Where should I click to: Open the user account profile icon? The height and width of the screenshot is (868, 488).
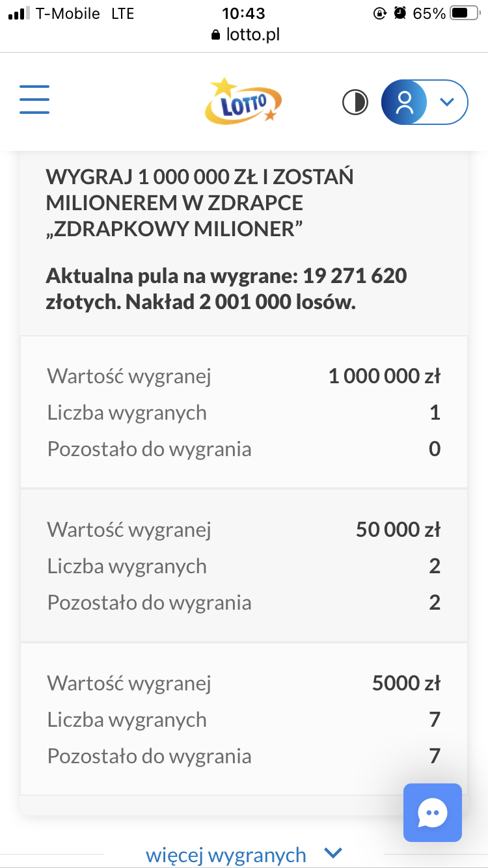(x=405, y=102)
